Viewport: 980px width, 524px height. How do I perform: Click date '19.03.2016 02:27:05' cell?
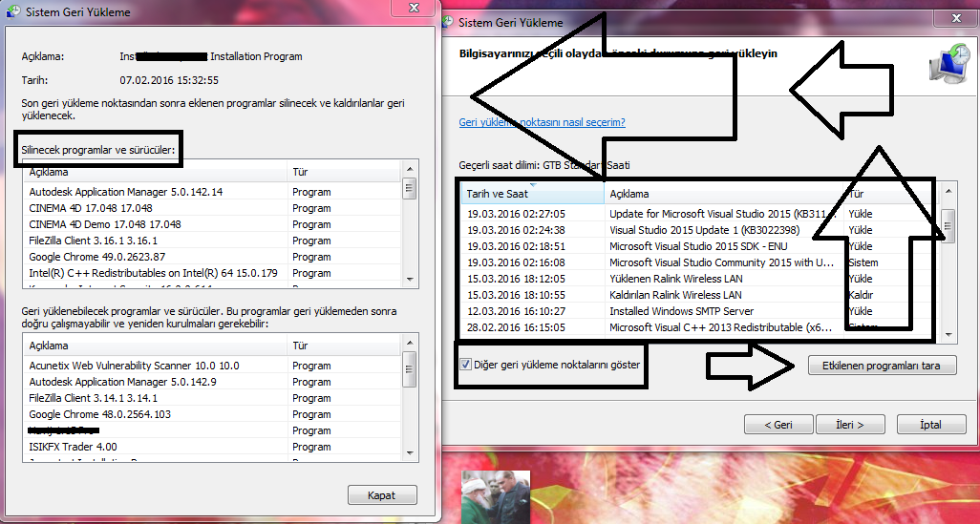click(x=516, y=214)
